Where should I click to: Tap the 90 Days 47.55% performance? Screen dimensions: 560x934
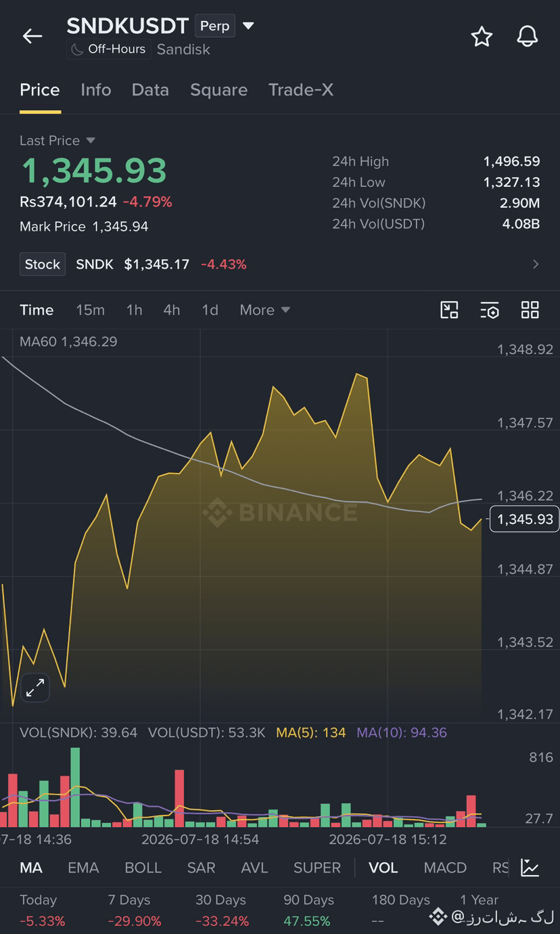tap(309, 910)
